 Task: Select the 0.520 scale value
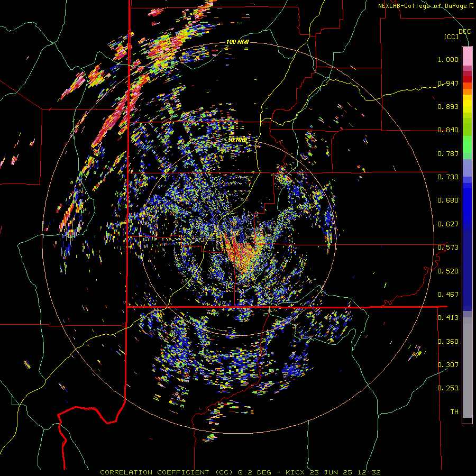click(448, 271)
